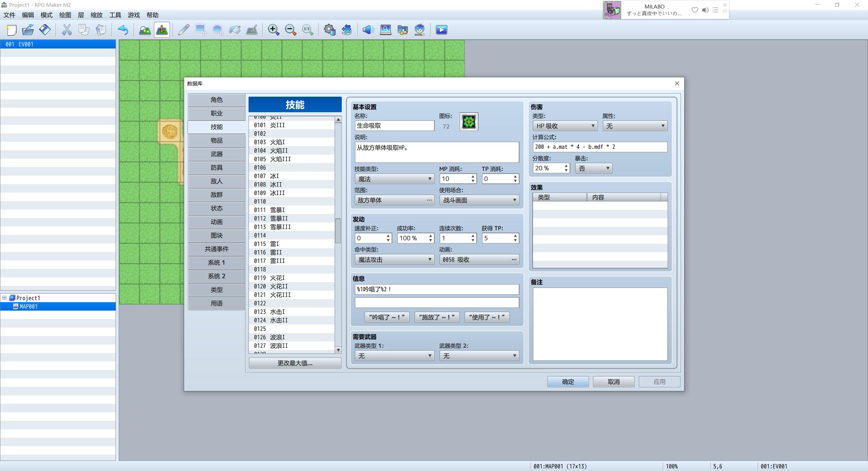Click the New Project toolbar icon
The height and width of the screenshot is (471, 868).
tap(11, 30)
